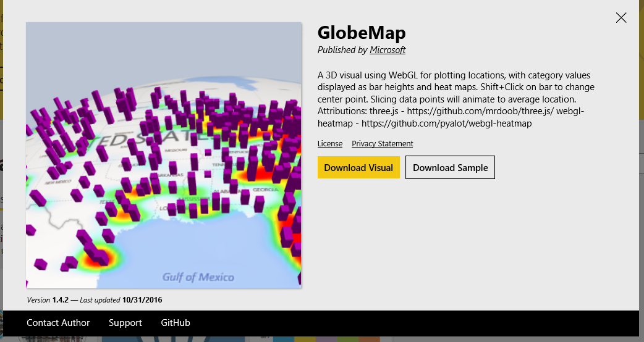The width and height of the screenshot is (644, 342).
Task: Open the Privacy Statement link
Action: [x=383, y=143]
